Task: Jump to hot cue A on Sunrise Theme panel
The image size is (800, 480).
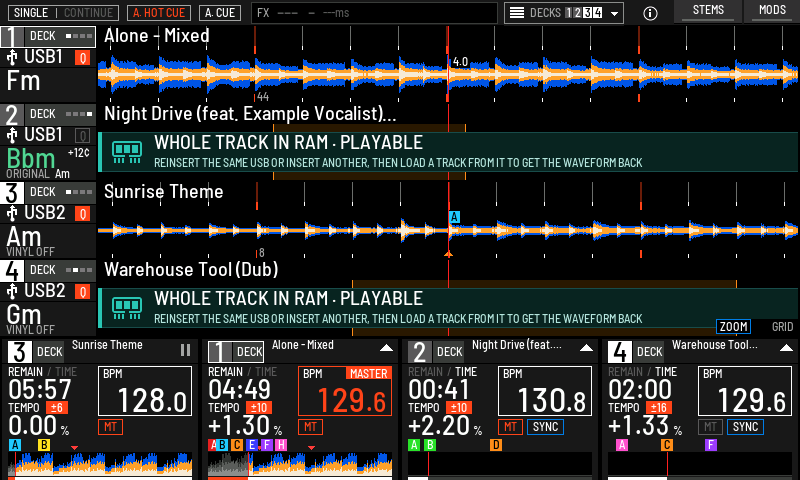Action: pyautogui.click(x=15, y=445)
